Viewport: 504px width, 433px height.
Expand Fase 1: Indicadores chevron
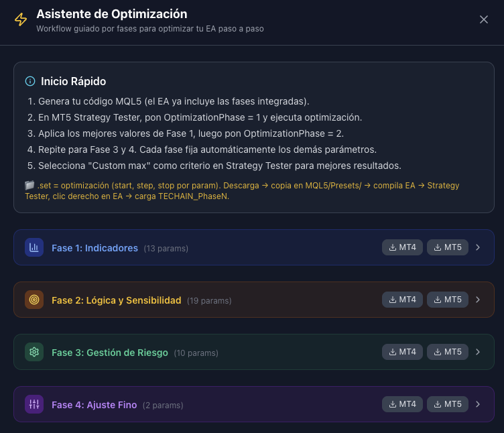(478, 247)
